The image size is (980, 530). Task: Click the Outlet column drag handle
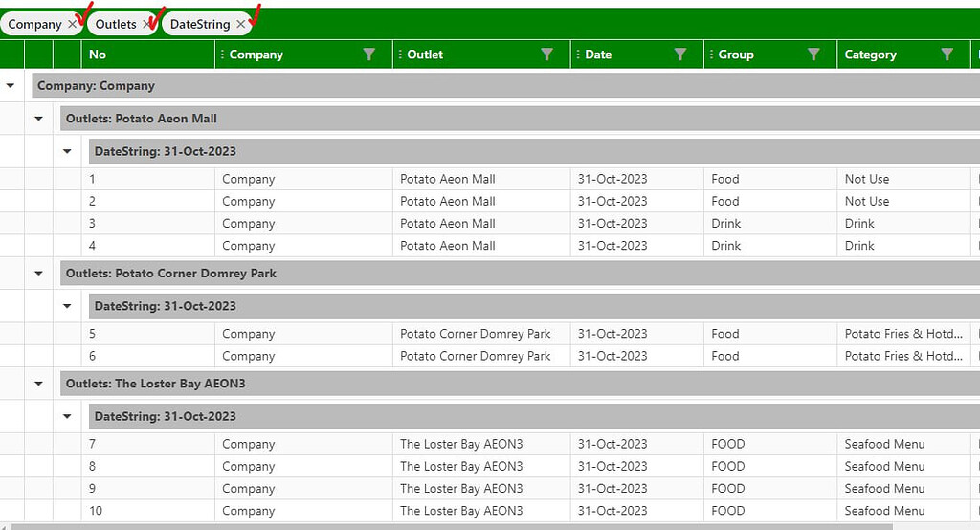[x=400, y=55]
